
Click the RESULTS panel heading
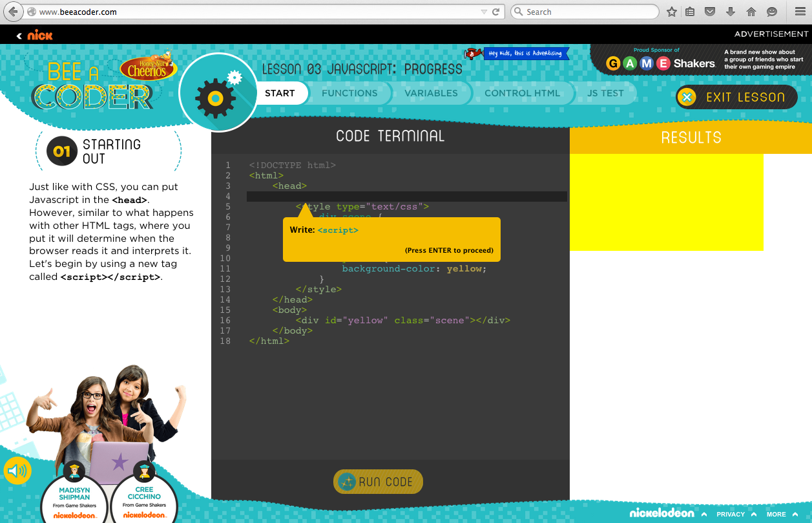(691, 138)
